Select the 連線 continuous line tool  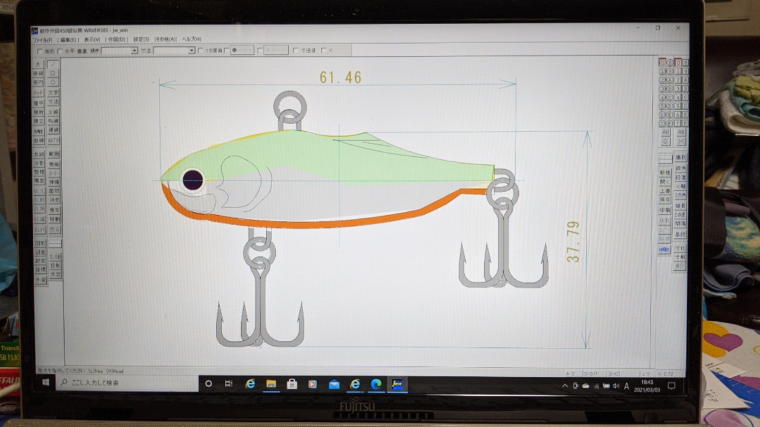tap(53, 130)
